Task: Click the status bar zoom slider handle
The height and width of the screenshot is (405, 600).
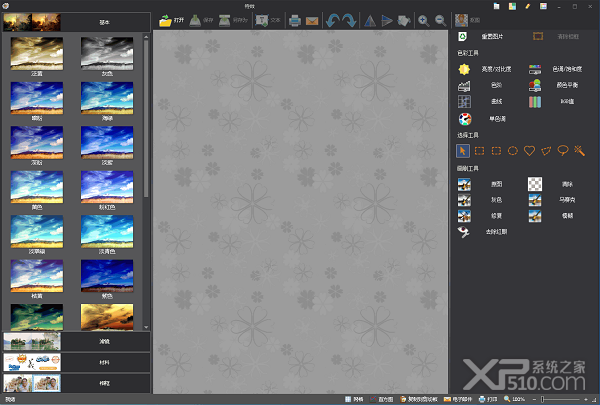Action: 542,399
